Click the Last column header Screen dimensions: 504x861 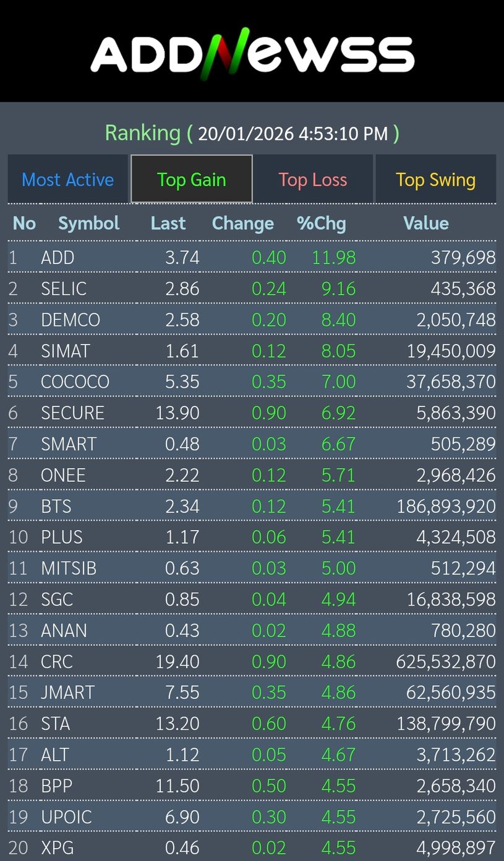coord(168,223)
